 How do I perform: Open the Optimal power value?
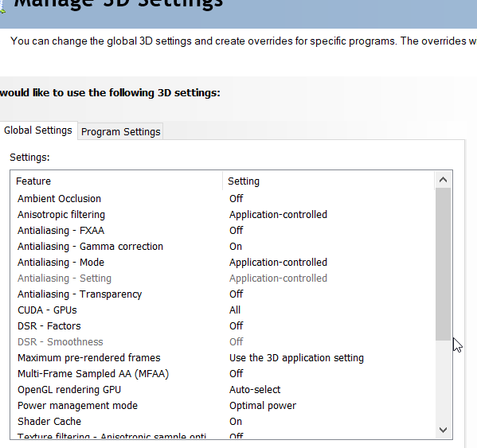263,406
